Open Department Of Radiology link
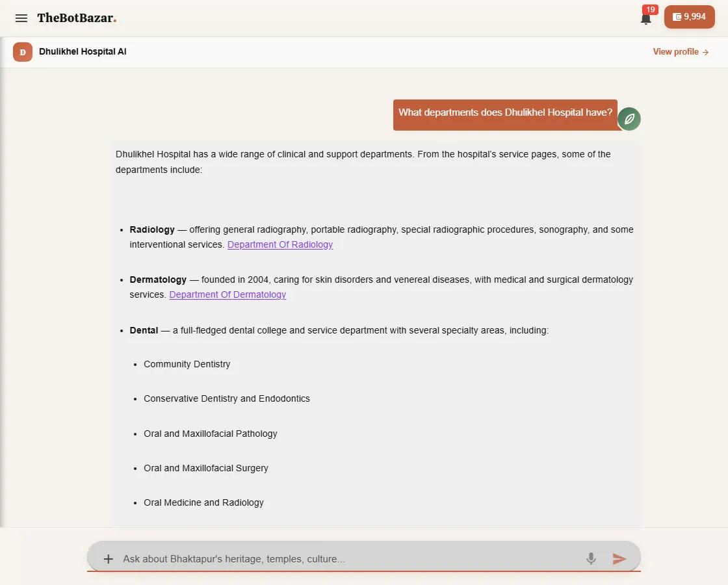 [x=280, y=244]
